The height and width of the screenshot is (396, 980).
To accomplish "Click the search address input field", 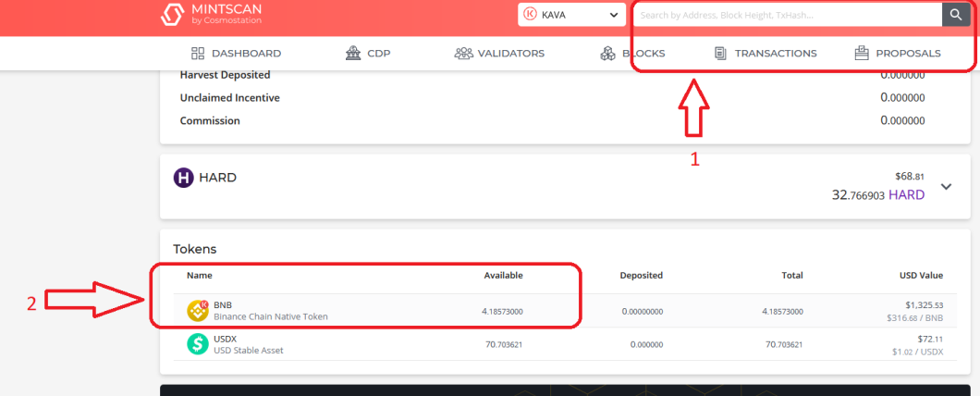I will point(788,15).
